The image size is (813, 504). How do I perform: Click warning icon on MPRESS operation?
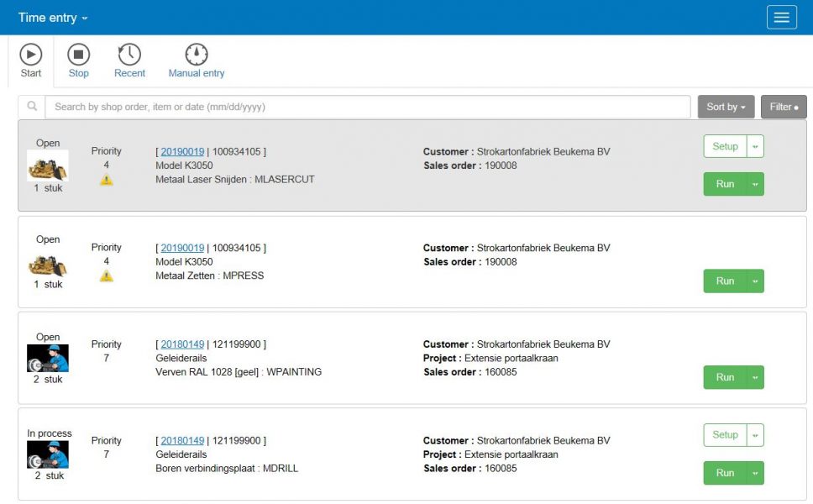point(107,276)
